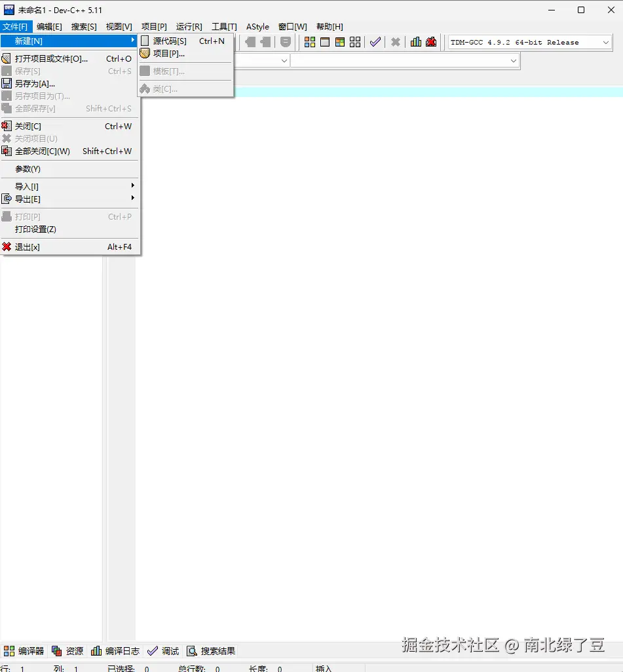Switch to the 调试 bottom tab
Viewport: 623px width, 672px height.
click(x=163, y=650)
